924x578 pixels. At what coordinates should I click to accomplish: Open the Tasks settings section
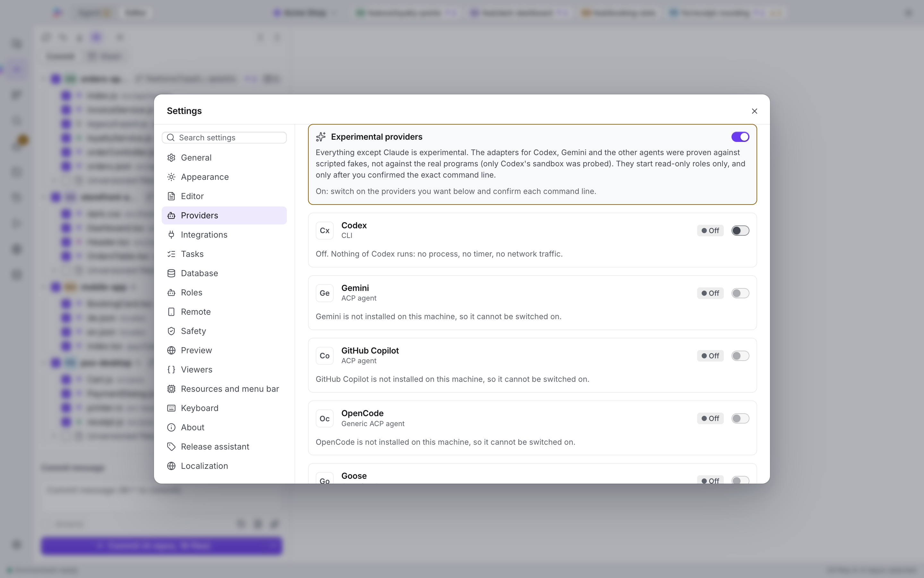pyautogui.click(x=224, y=254)
